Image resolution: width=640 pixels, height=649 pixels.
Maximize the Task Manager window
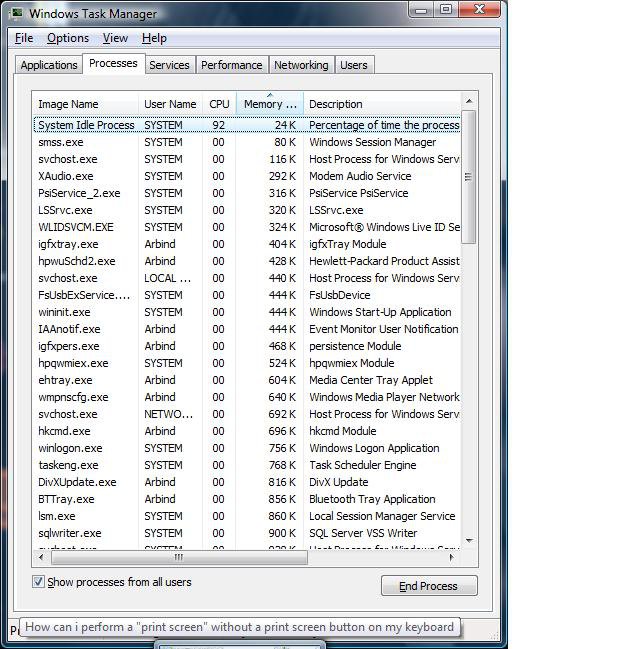pos(446,9)
